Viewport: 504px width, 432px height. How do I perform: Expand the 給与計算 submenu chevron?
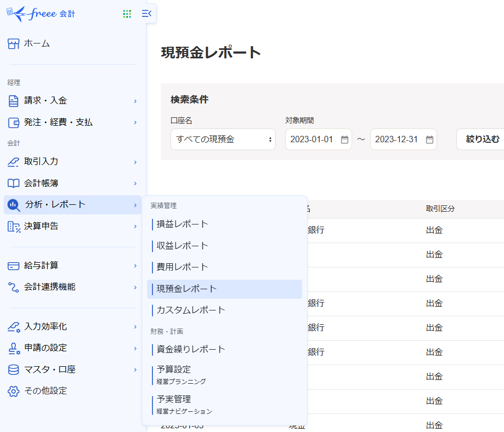[x=135, y=266]
